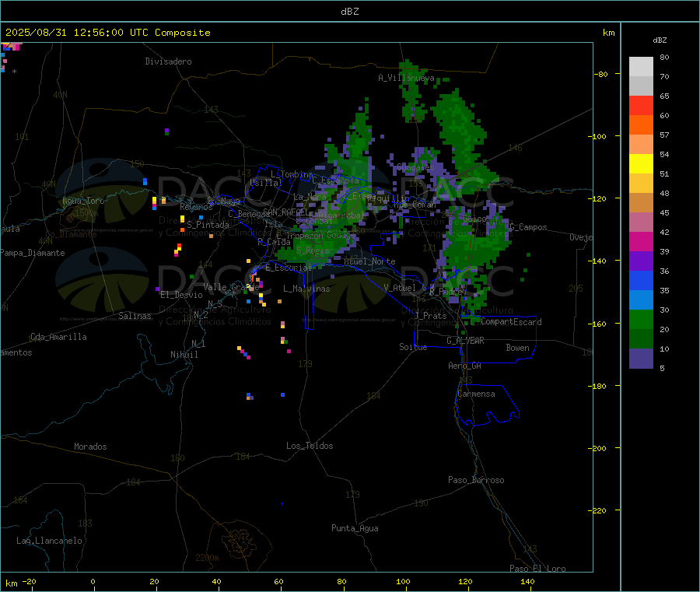Click the Cda_Amarilla label
This screenshot has height=592, width=700.
(x=58, y=337)
